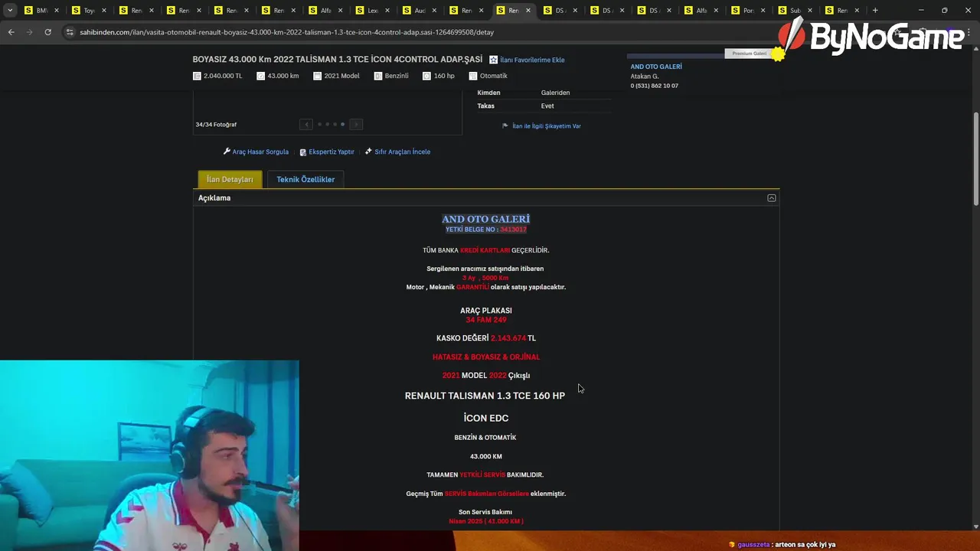Show the previous photo in gallery
Viewport: 980px width, 551px height.
point(306,124)
